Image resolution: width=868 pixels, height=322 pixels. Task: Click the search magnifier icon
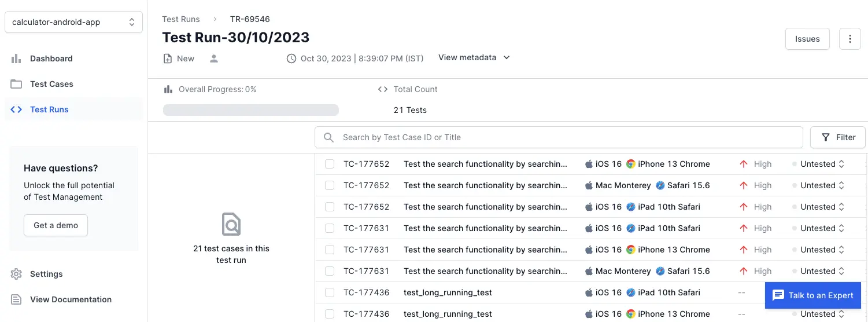click(x=329, y=137)
